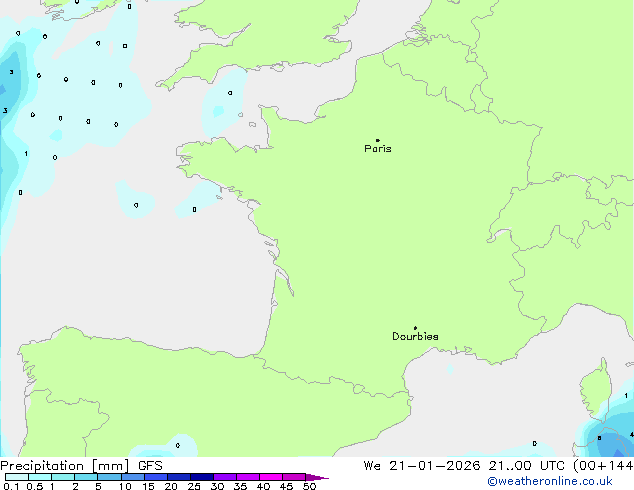634x490 pixels.
Task: Select the 15 mm legend color swatch
Action: point(155,477)
